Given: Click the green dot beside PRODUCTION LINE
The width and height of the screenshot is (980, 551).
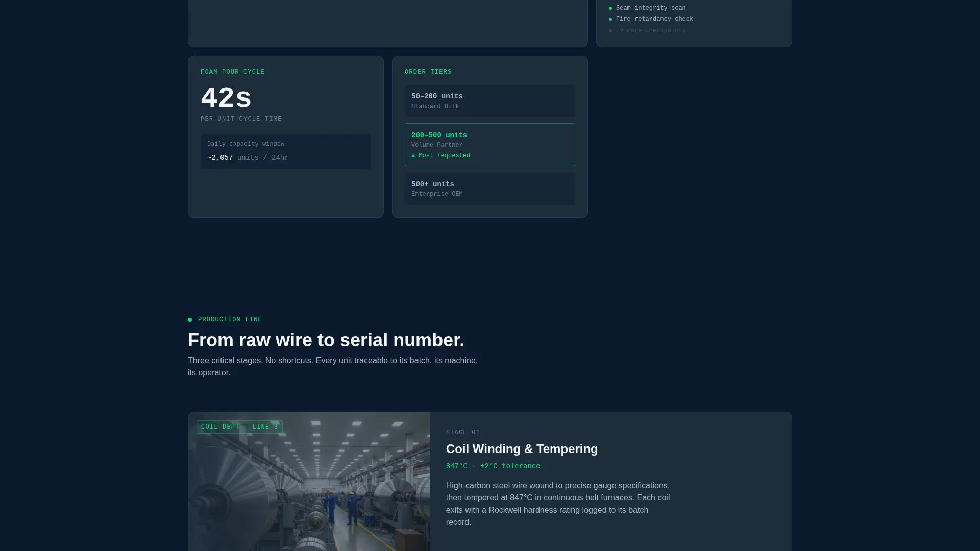Looking at the screenshot, I should click(190, 320).
